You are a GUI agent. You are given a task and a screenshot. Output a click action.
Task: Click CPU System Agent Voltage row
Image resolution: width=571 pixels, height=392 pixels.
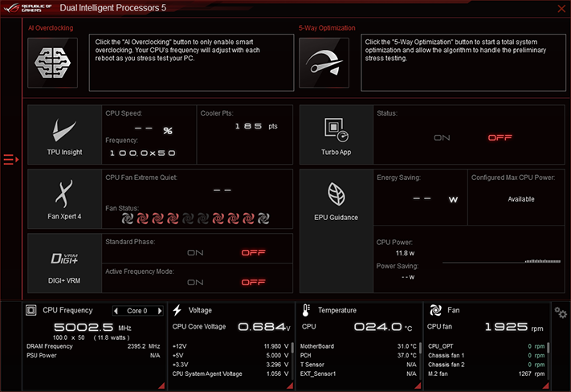tap(230, 374)
